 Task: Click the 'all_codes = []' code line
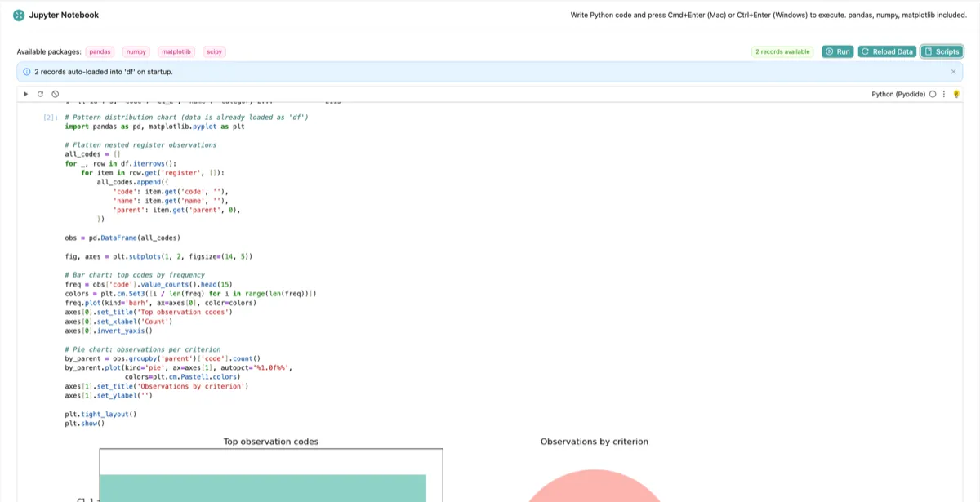coord(92,153)
